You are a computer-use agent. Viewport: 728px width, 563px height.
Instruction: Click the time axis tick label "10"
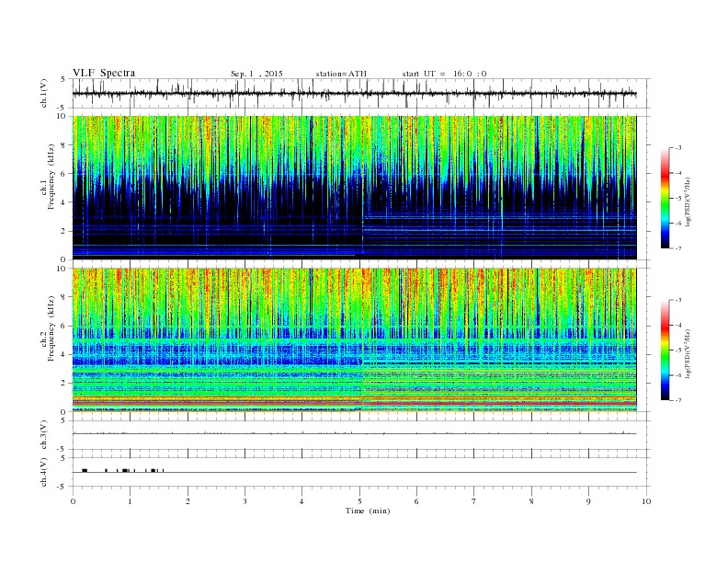point(646,501)
